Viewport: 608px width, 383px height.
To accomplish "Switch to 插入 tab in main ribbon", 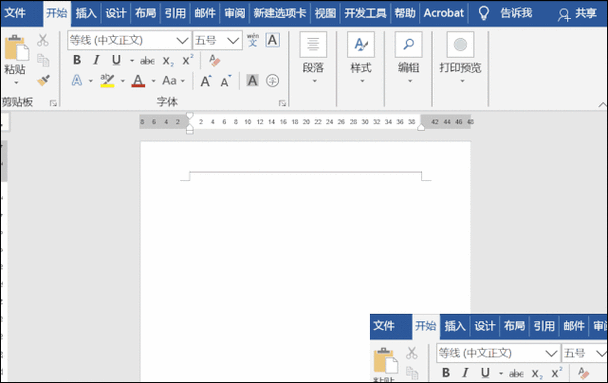I will click(86, 13).
